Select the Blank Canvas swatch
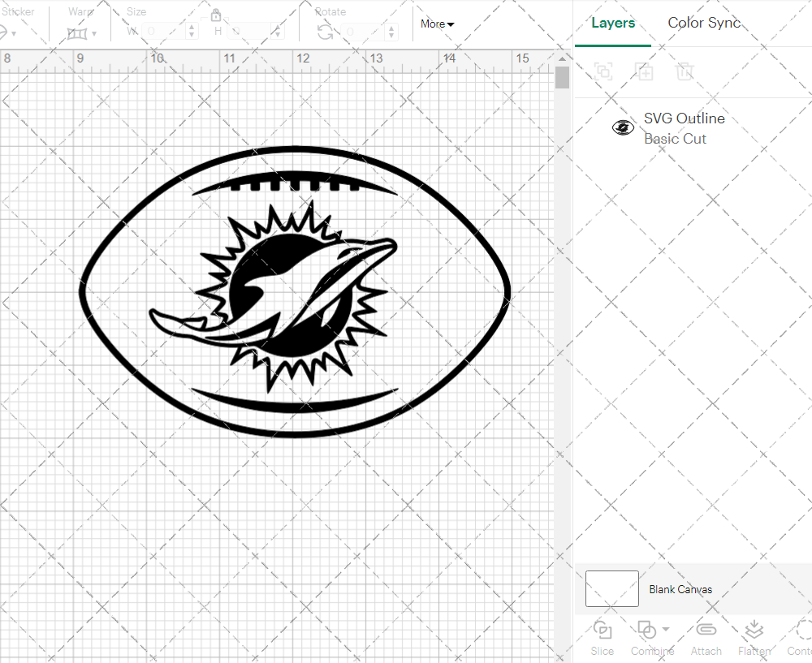Image resolution: width=812 pixels, height=663 pixels. [x=611, y=588]
